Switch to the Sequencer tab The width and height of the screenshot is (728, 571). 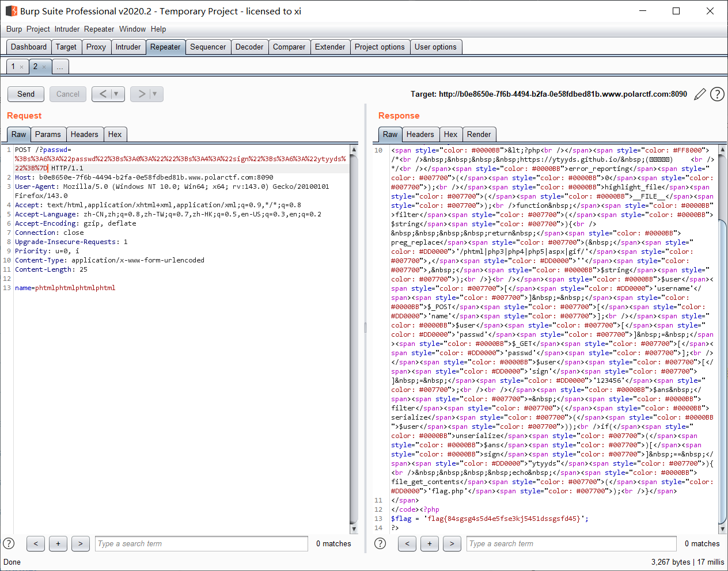(x=208, y=47)
